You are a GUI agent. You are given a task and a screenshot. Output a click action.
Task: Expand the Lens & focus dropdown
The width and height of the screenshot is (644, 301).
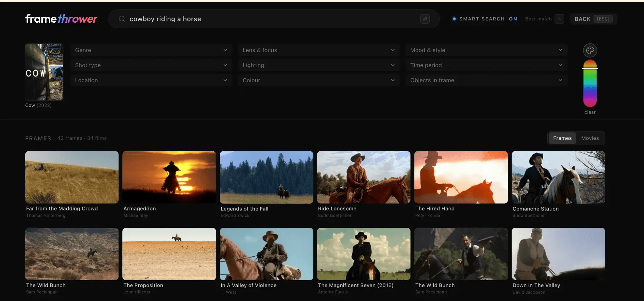click(x=319, y=50)
